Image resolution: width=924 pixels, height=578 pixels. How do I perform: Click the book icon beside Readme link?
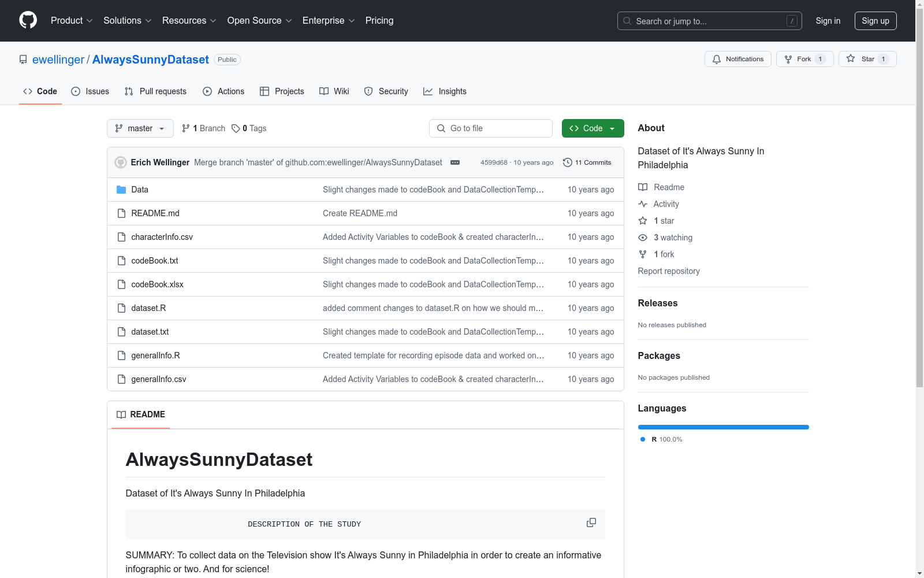[643, 187]
